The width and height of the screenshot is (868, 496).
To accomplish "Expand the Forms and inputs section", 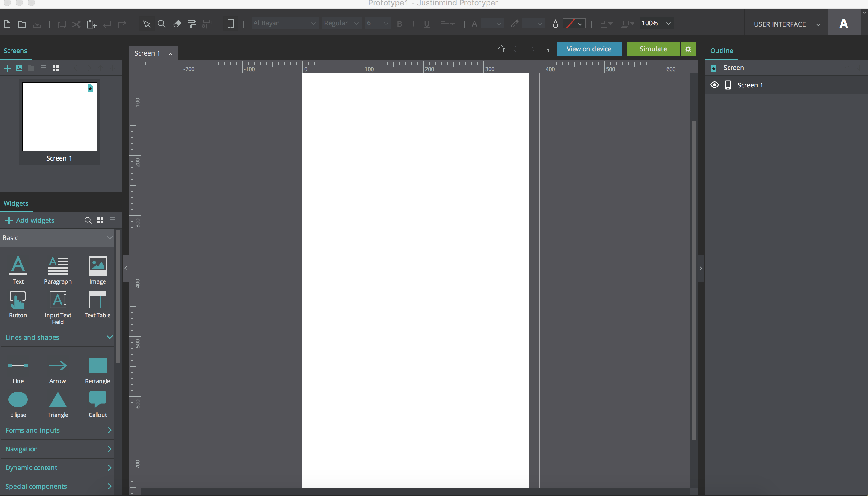I will [x=57, y=430].
